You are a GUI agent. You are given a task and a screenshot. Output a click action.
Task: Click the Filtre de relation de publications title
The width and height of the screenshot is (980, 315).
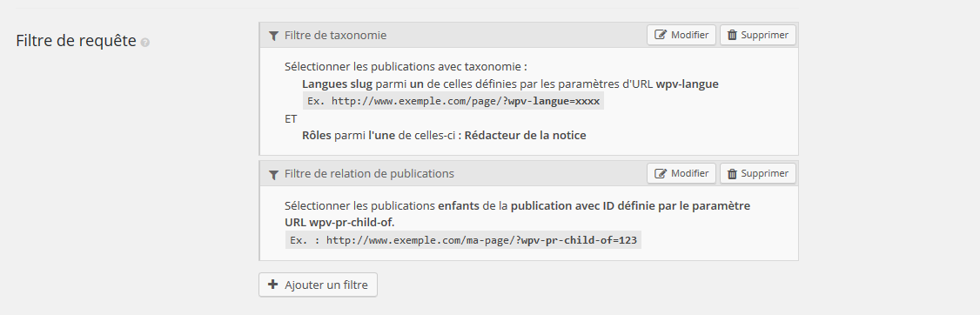(x=369, y=174)
